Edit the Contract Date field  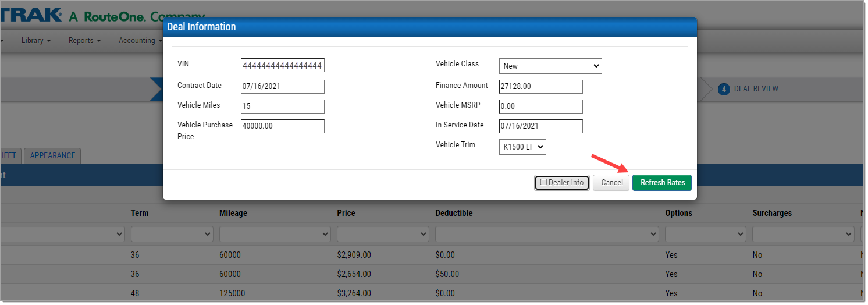click(x=283, y=87)
